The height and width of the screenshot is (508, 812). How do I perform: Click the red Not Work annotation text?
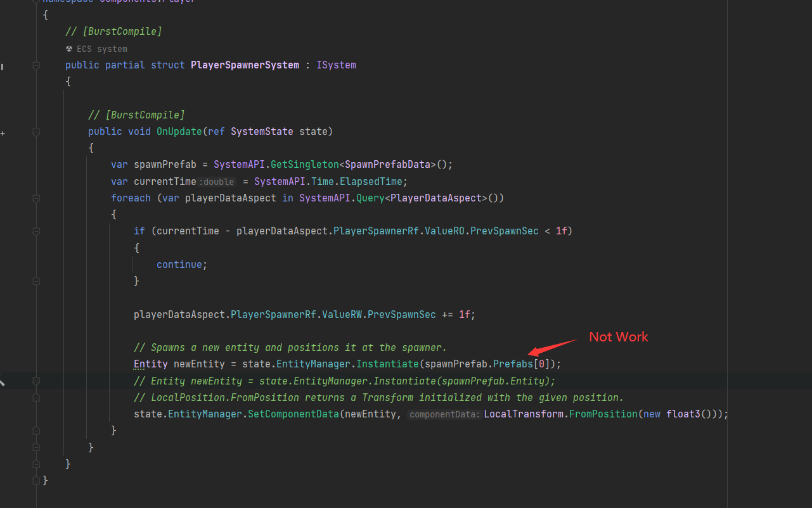pyautogui.click(x=618, y=337)
